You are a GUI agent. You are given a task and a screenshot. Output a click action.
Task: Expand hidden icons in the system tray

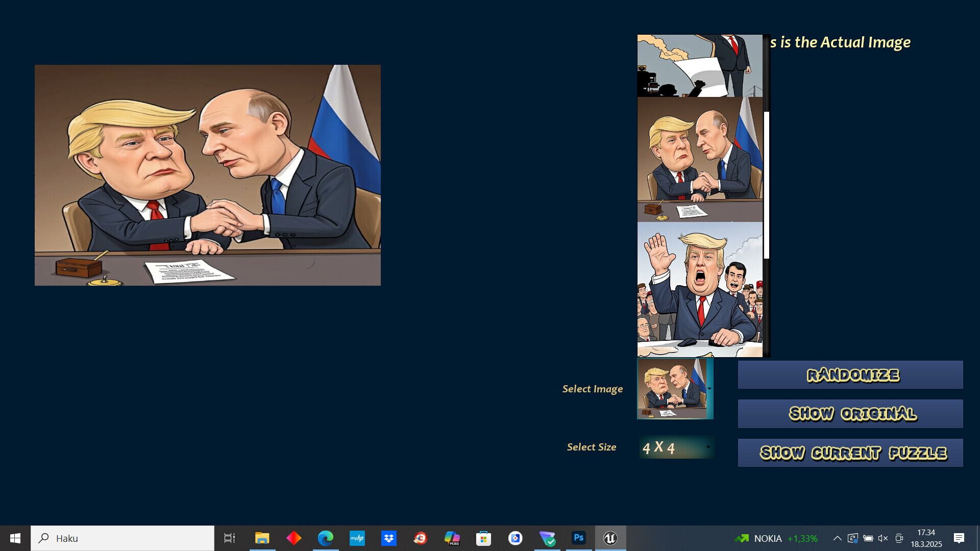[x=837, y=538]
